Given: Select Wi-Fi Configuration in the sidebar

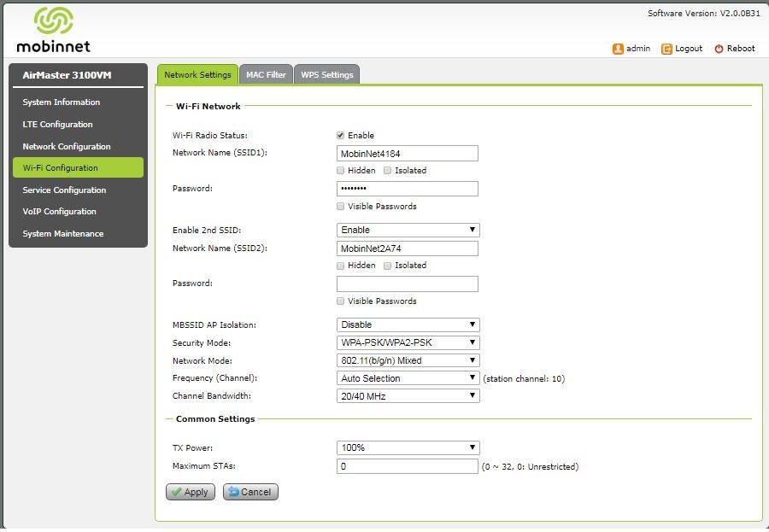Looking at the screenshot, I should coord(78,167).
